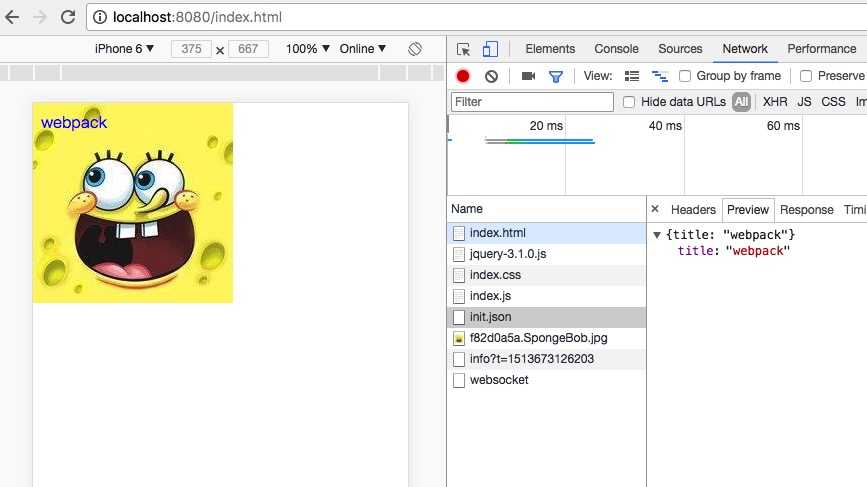The width and height of the screenshot is (867, 487).
Task: Open the Sources tab
Action: (680, 49)
